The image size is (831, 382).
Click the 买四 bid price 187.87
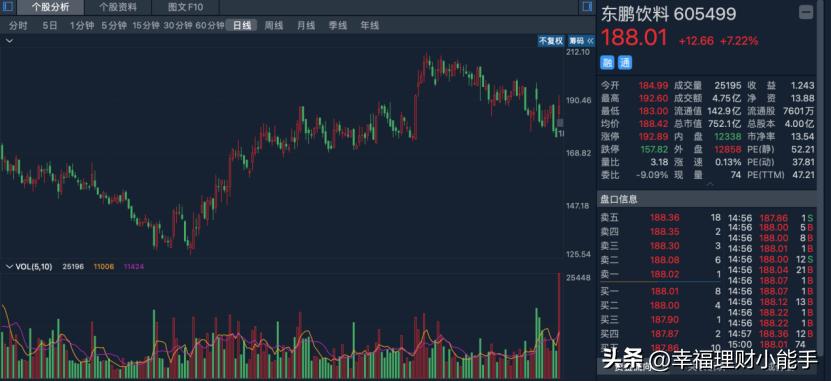[x=665, y=334]
